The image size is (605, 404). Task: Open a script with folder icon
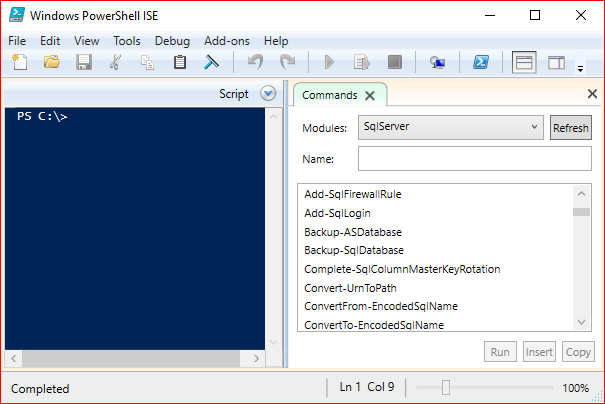coord(52,62)
